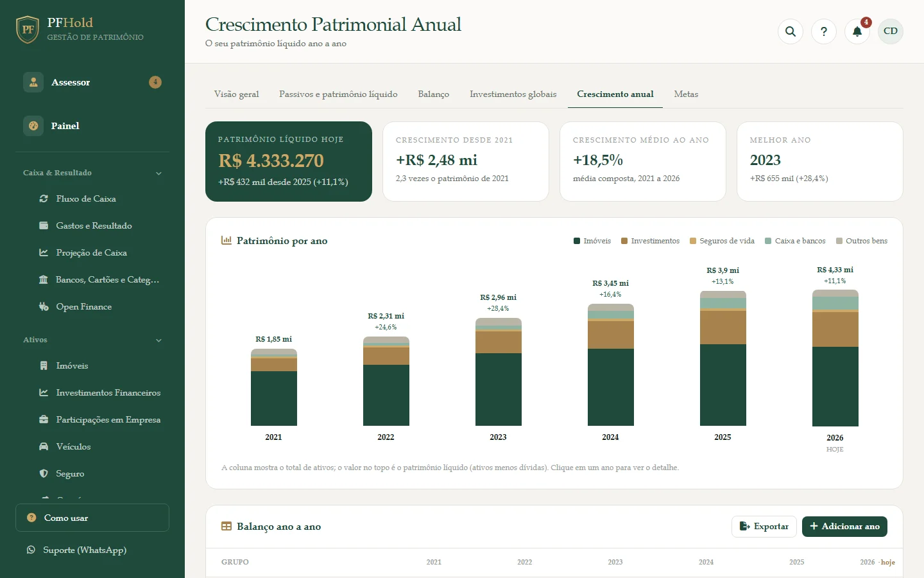Viewport: 924px width, 578px height.
Task: Click the 2026 bar labeled HOJE
Action: click(835, 358)
